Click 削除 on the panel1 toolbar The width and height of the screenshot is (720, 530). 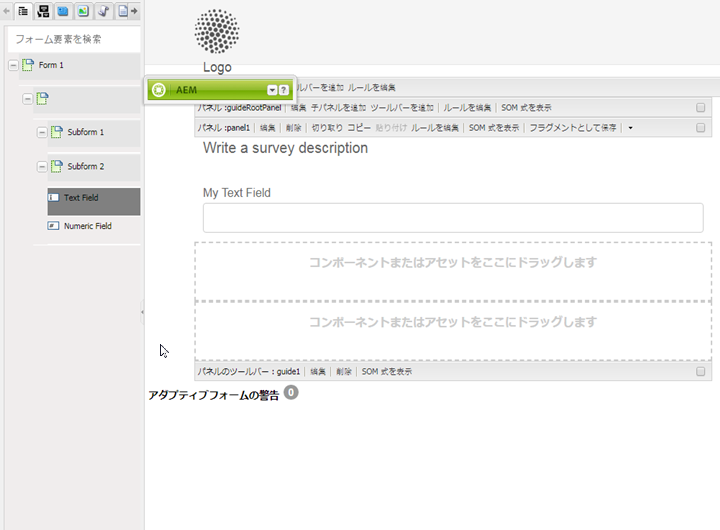pyautogui.click(x=293, y=128)
